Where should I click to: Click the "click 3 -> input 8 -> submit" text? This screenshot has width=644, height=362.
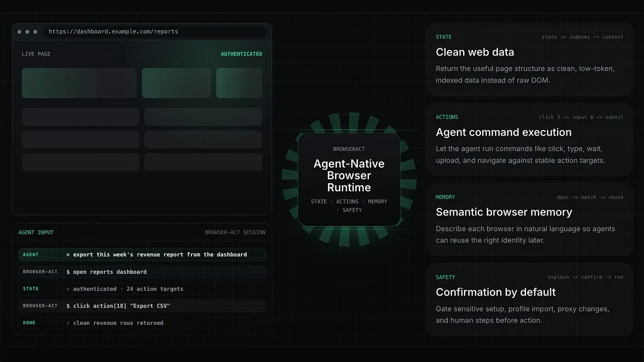pos(581,117)
